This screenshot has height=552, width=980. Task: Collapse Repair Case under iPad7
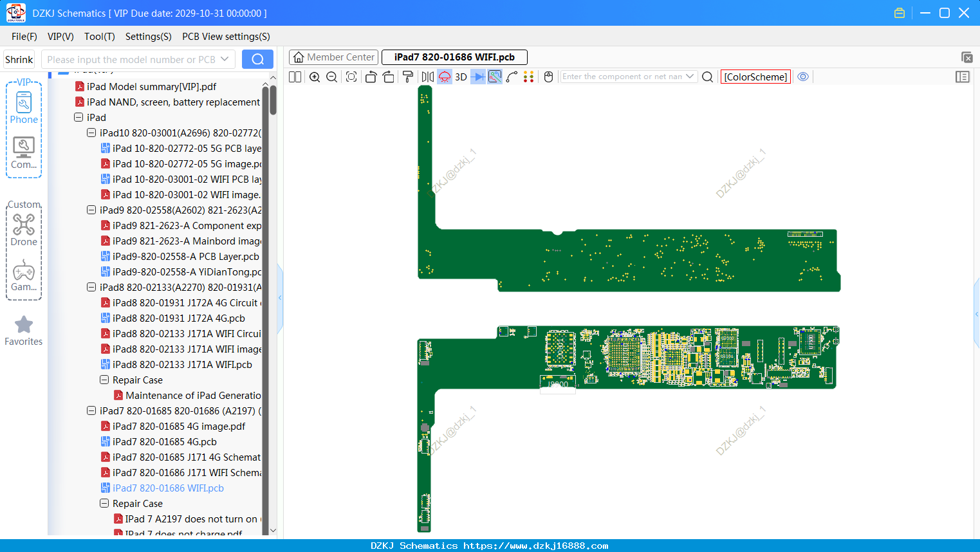click(x=104, y=503)
